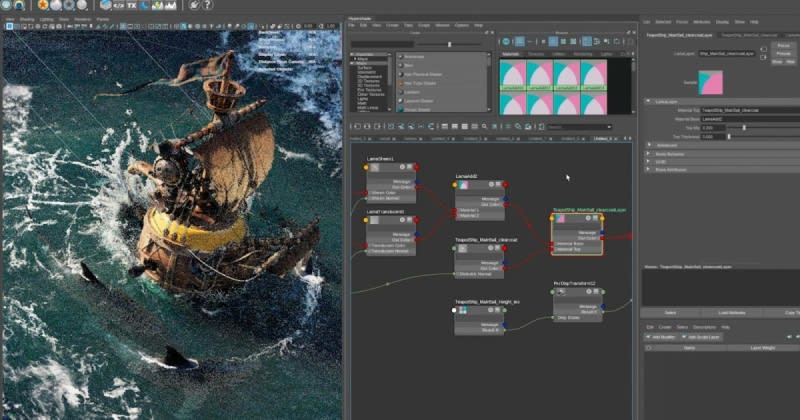The height and width of the screenshot is (420, 800).
Task: Expand the UUID section
Action: [648, 161]
